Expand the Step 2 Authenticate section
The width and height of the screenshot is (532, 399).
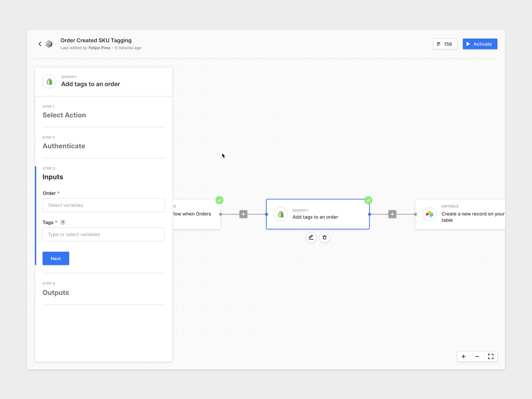pos(64,146)
